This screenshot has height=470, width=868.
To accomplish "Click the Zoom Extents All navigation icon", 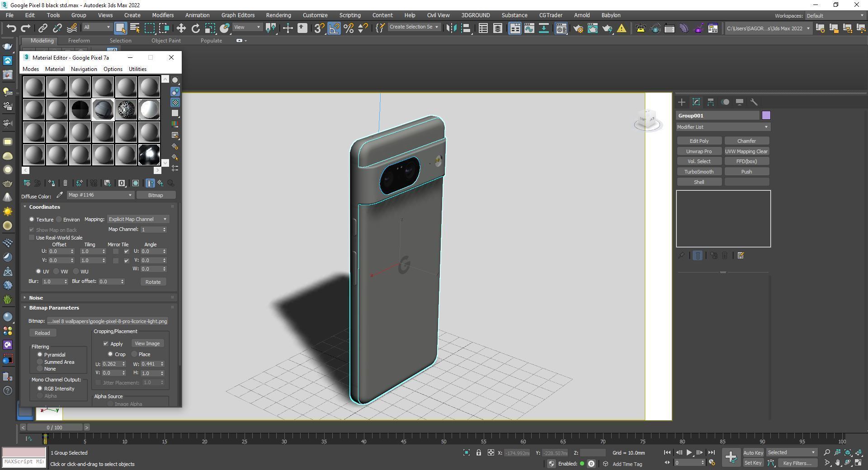I will pos(848,452).
